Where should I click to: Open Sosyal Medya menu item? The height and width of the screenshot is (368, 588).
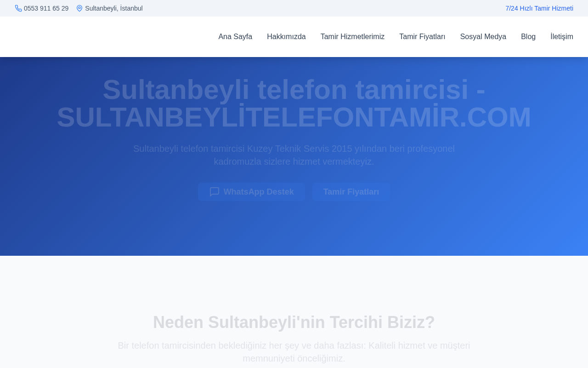(x=483, y=37)
